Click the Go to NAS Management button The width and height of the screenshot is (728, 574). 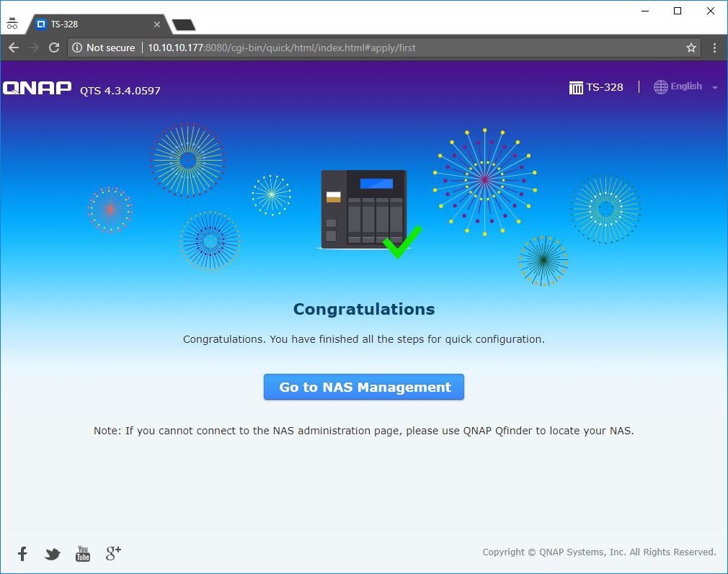(x=363, y=387)
